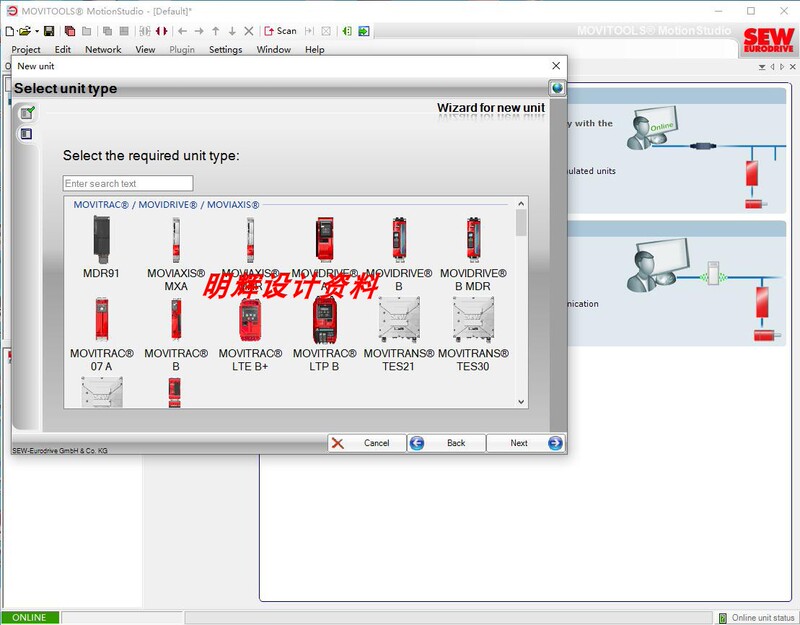The image size is (800, 625).
Task: Select the MOVITRAC 07 A unit type
Action: pyautogui.click(x=102, y=335)
